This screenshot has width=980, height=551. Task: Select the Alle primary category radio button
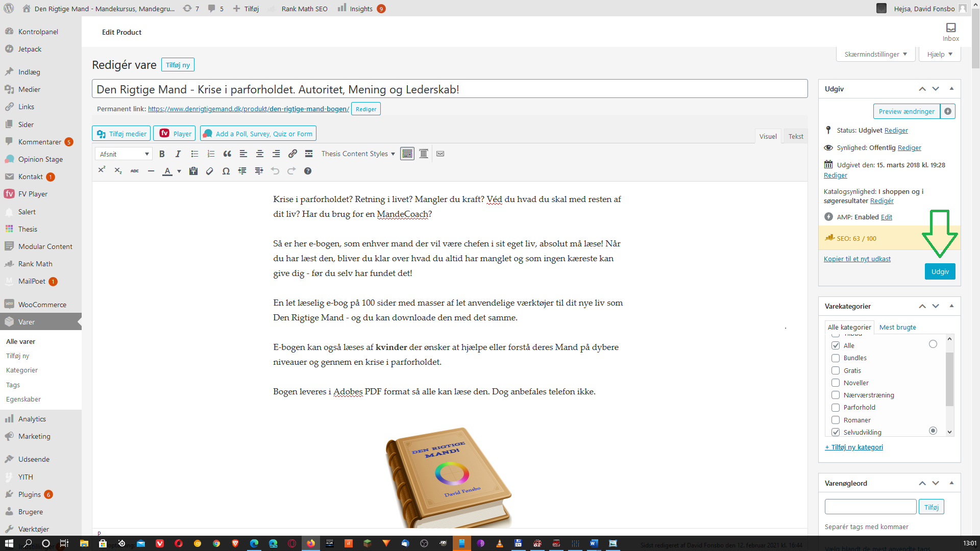click(x=933, y=344)
